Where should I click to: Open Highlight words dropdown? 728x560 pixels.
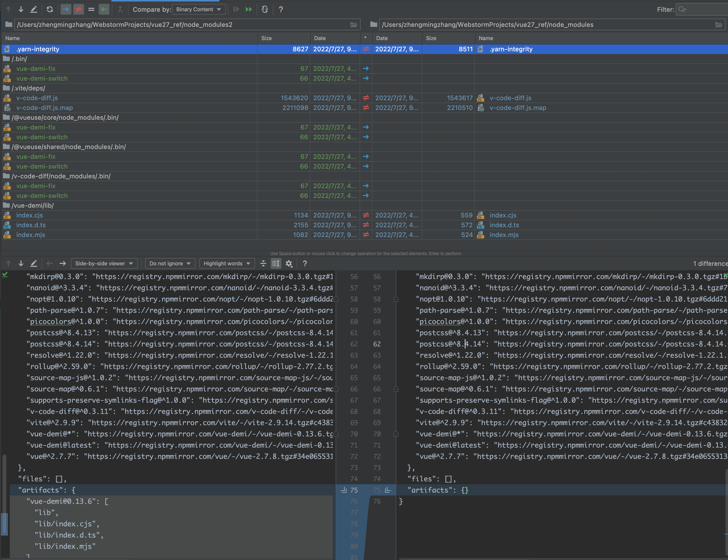[x=227, y=263]
